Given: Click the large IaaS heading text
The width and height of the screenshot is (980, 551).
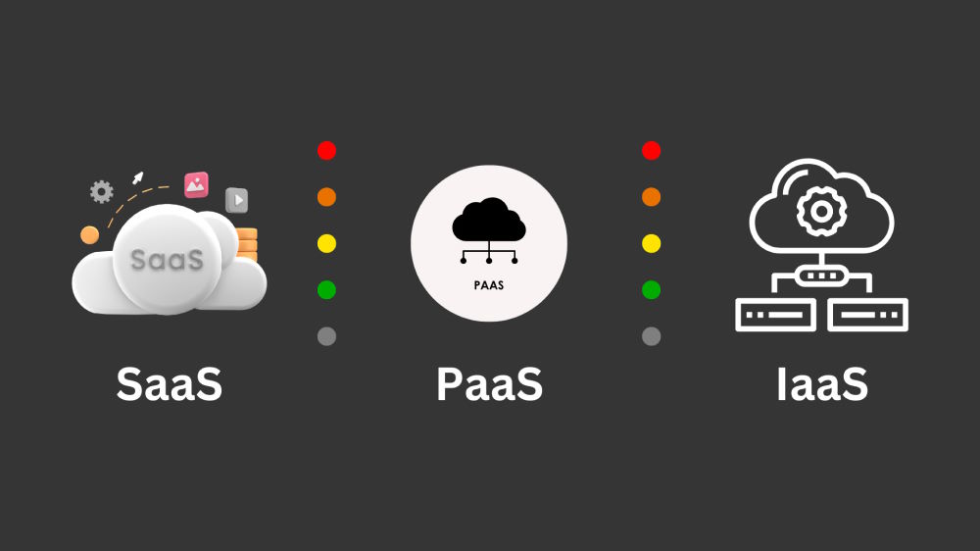Looking at the screenshot, I should click(822, 384).
